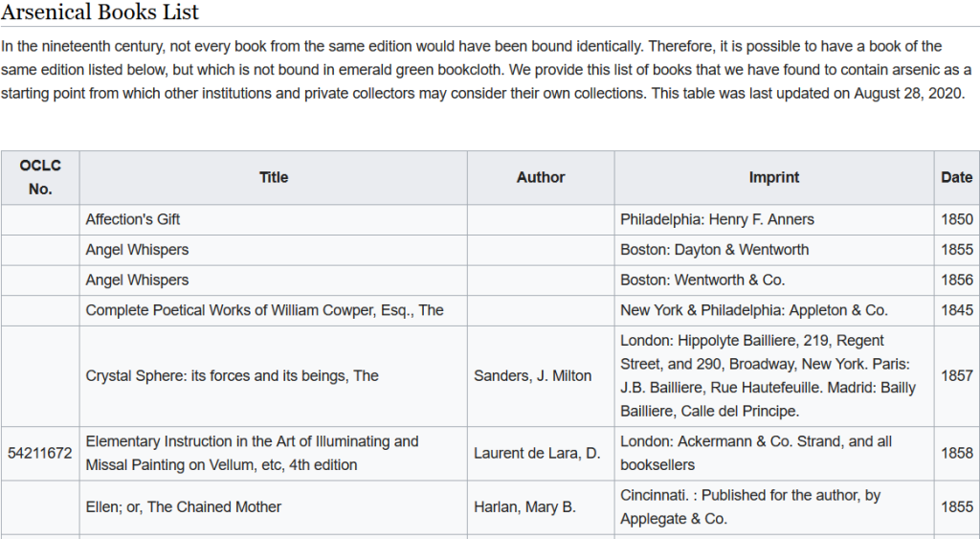This screenshot has width=980, height=539.
Task: Click the 'Affection's Gift' title cell
Action: click(273, 219)
